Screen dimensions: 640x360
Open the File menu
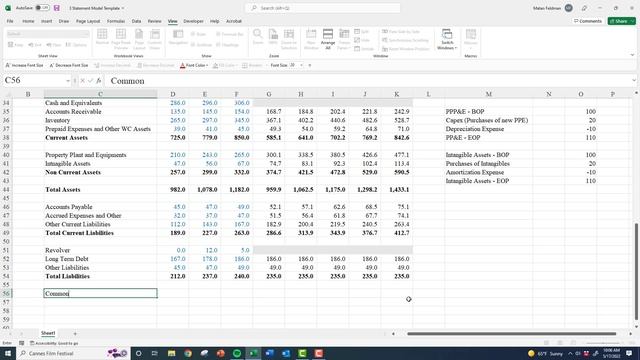[10, 21]
